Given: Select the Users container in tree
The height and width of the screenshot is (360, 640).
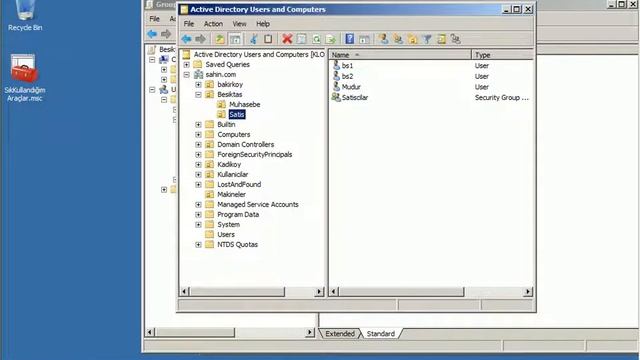Looking at the screenshot, I should tap(226, 235).
